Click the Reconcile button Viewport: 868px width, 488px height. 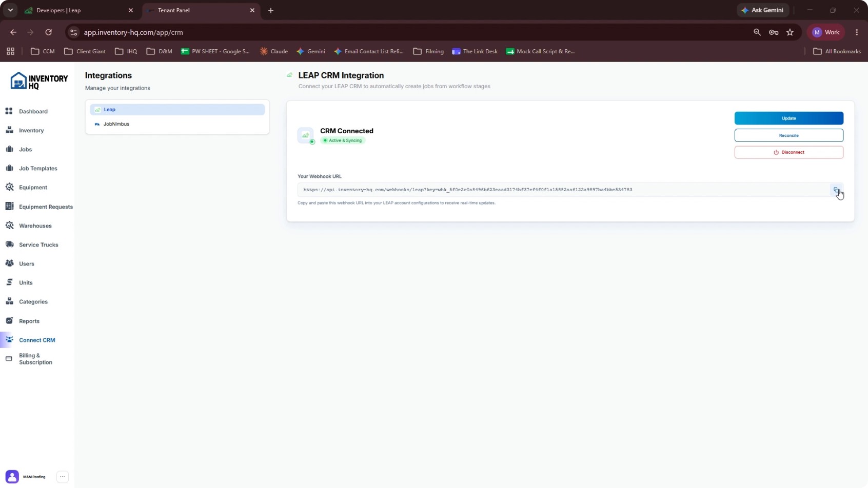point(788,135)
